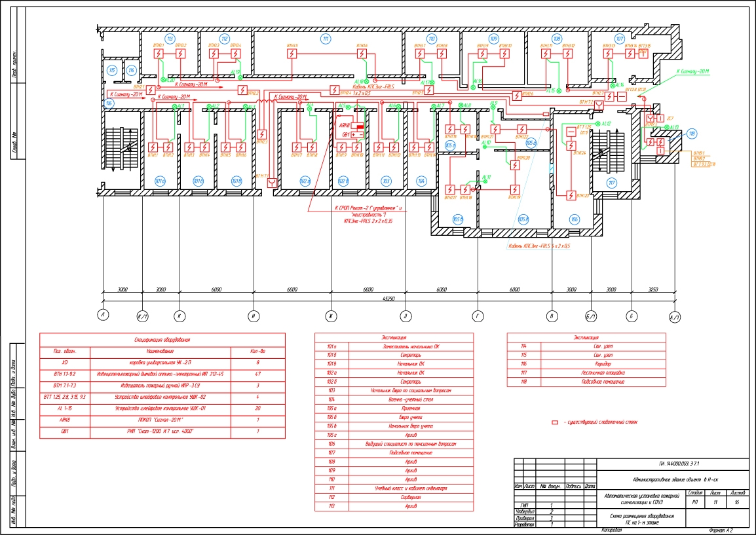756x535 pixels.
Task: Click the GB1 battery power supply symbol
Action: tap(357, 134)
